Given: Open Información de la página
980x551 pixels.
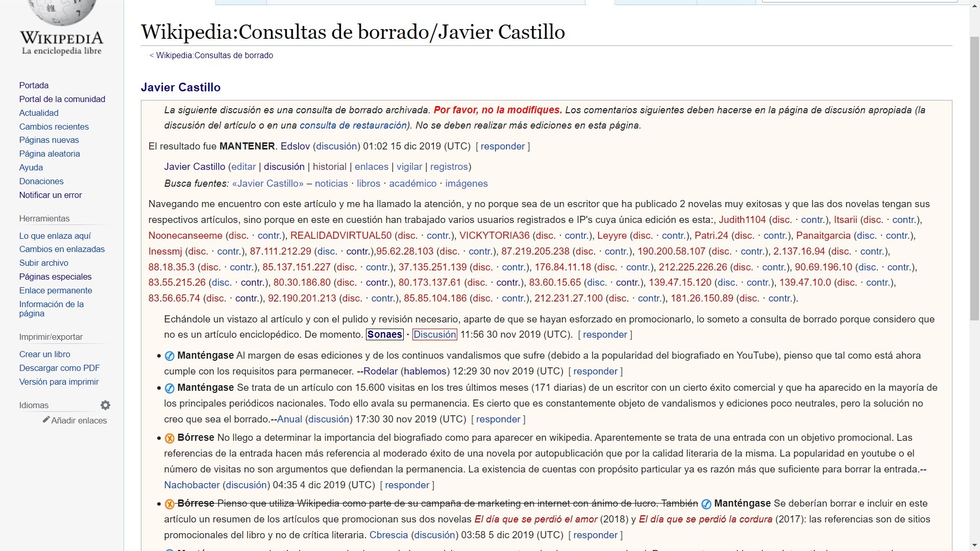Looking at the screenshot, I should pyautogui.click(x=52, y=309).
